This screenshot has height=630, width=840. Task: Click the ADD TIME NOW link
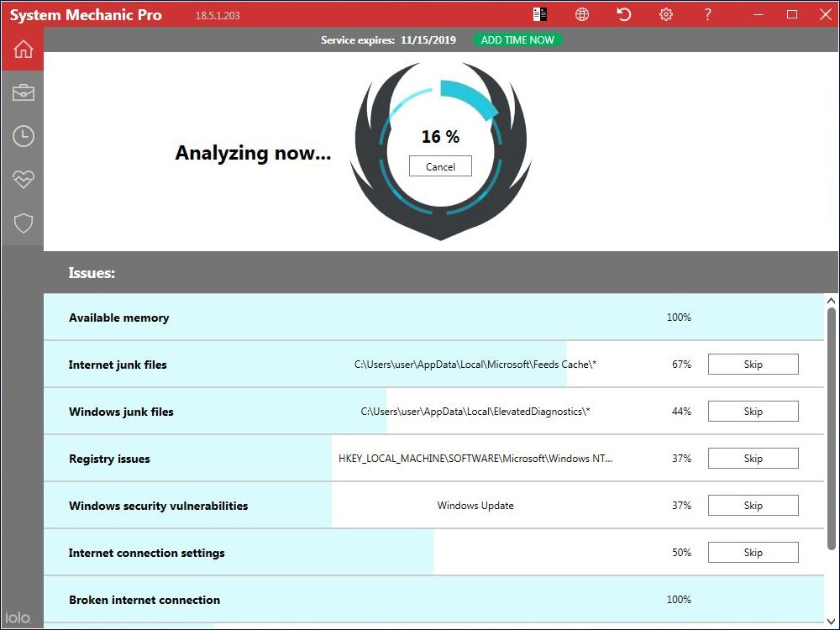click(x=517, y=39)
